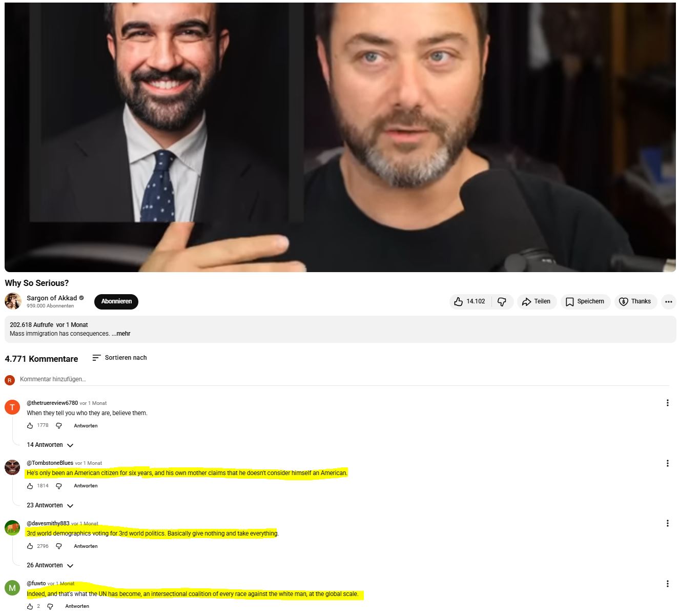
Task: Like the comment by @davesmithy883
Action: tap(30, 546)
